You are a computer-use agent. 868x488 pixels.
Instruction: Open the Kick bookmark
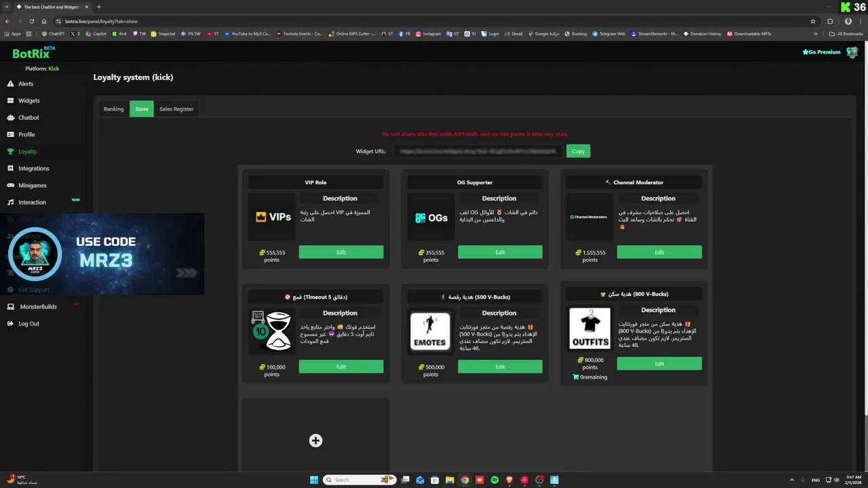pyautogui.click(x=119, y=33)
